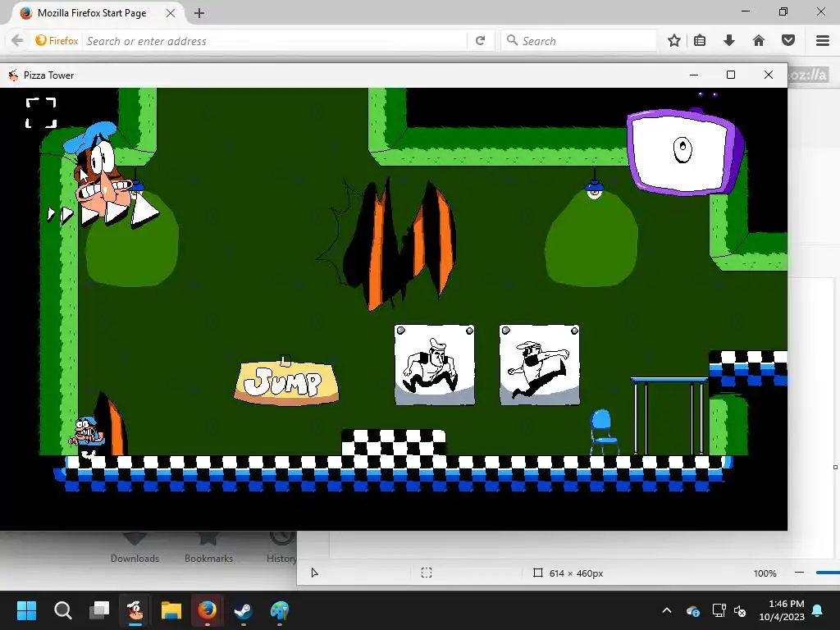Screen dimensions: 840x630
Task: Click the zoom slider track
Action: pos(828,573)
